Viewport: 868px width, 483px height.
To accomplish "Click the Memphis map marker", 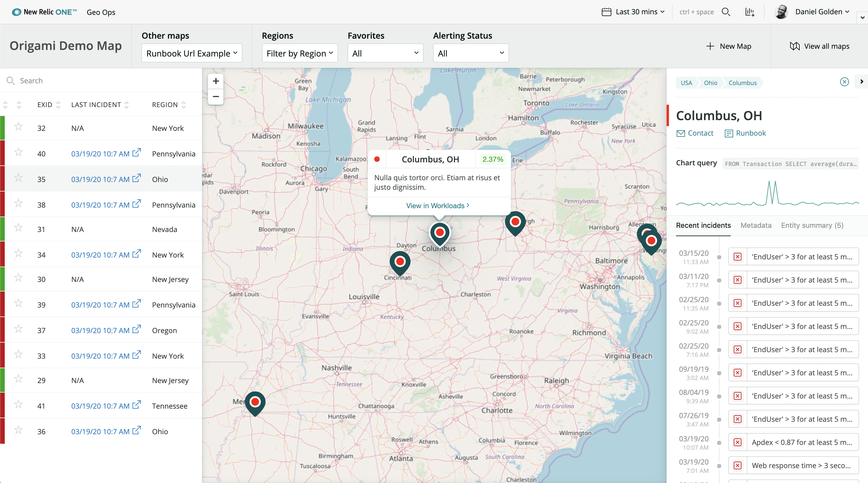I will [255, 402].
